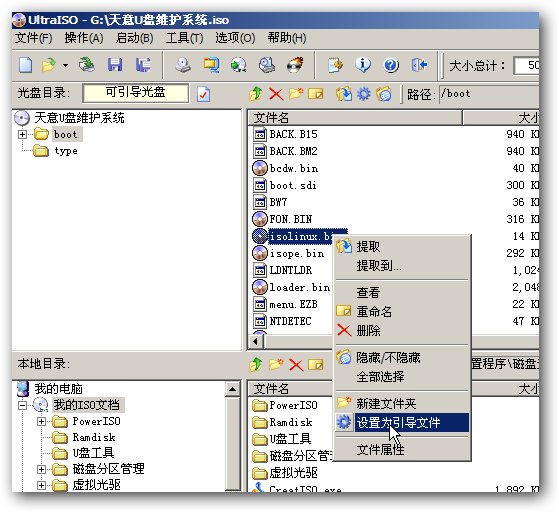This screenshot has width=559, height=512.
Task: Click the Extract icon in ISO pane toolbar
Action: (x=344, y=94)
